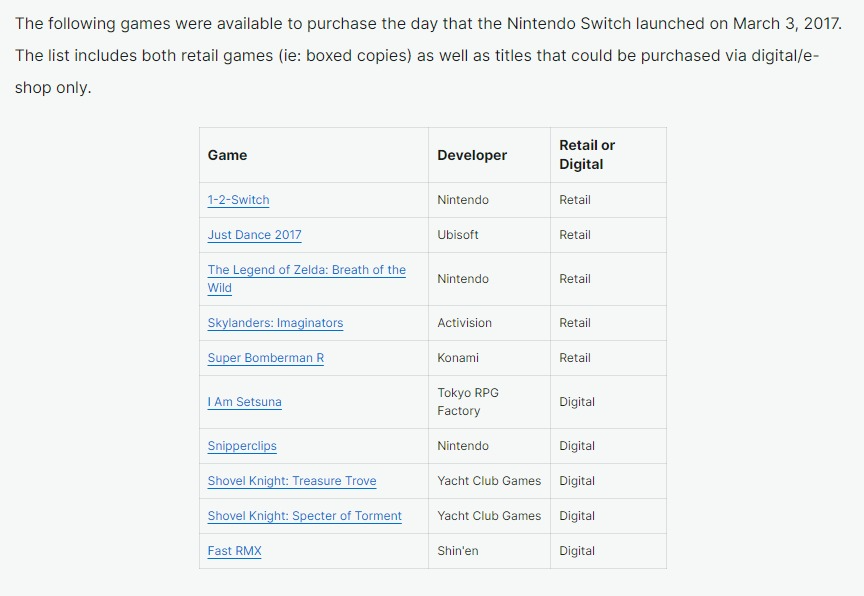Click the I Am Setsuna link
The height and width of the screenshot is (596, 864).
(244, 402)
